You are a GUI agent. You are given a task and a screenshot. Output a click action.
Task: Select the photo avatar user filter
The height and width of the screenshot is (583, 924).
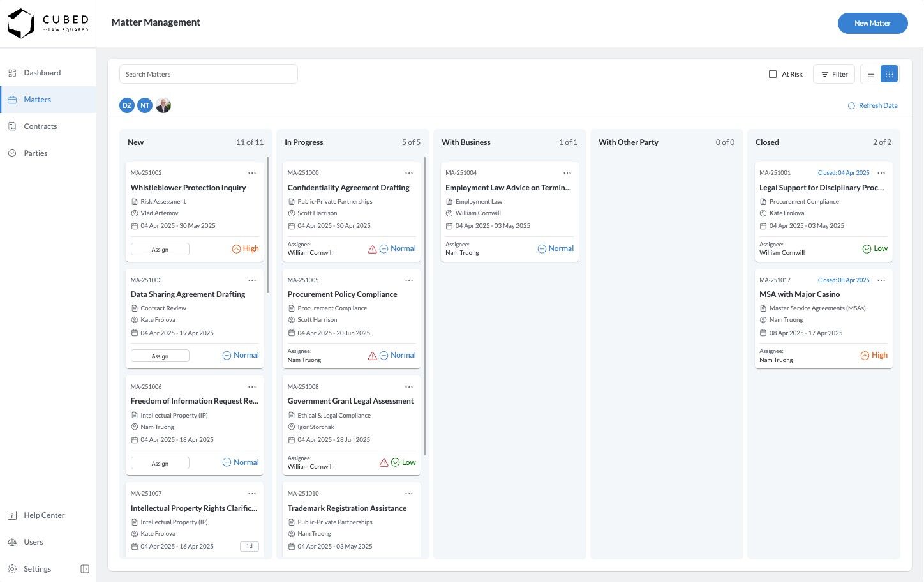point(163,105)
